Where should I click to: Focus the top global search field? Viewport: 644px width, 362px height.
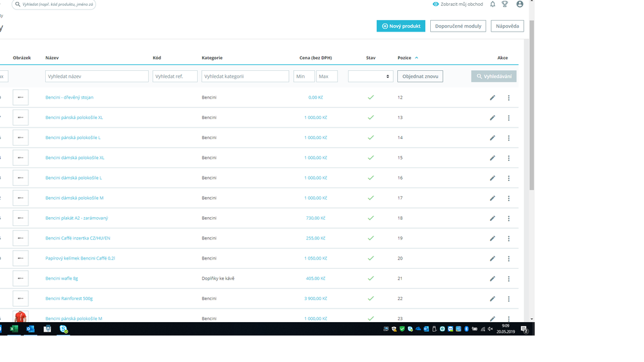point(54,4)
